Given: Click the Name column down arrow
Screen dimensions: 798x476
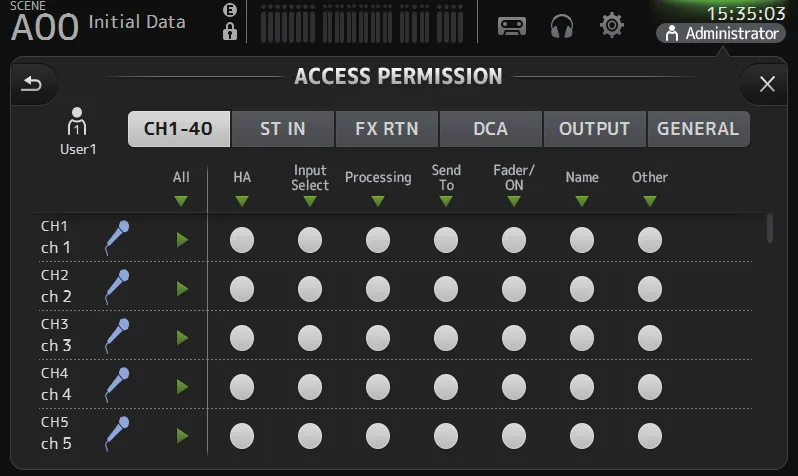Looking at the screenshot, I should click(582, 201).
